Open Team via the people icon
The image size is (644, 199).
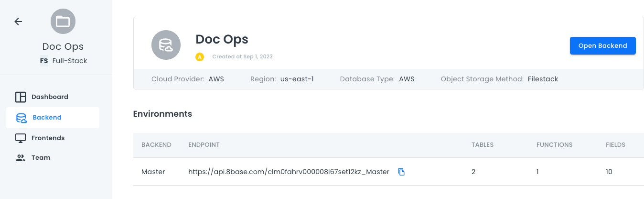(21, 158)
